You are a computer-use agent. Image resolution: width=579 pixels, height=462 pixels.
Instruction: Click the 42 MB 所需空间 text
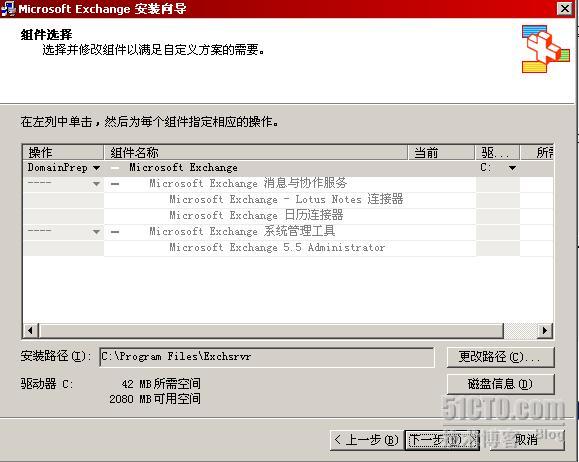tap(161, 384)
